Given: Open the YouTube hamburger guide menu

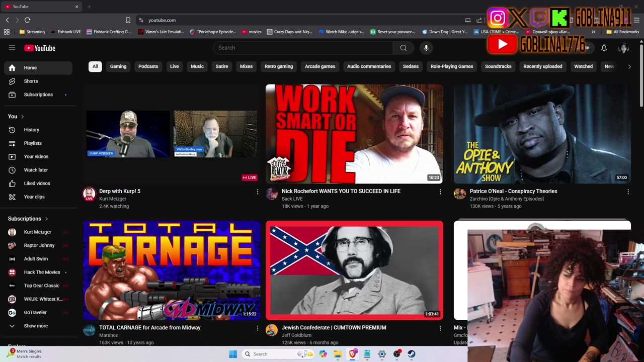Looking at the screenshot, I should [12, 48].
